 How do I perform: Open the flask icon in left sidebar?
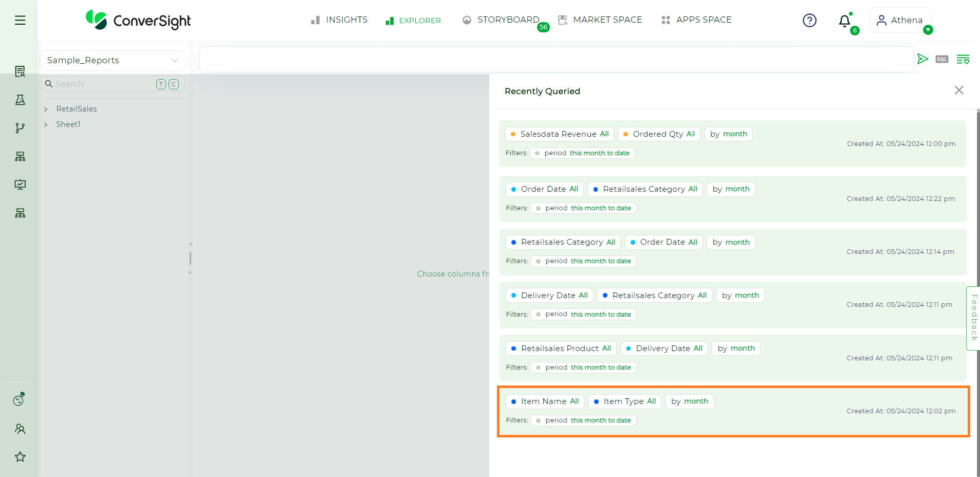[x=20, y=100]
